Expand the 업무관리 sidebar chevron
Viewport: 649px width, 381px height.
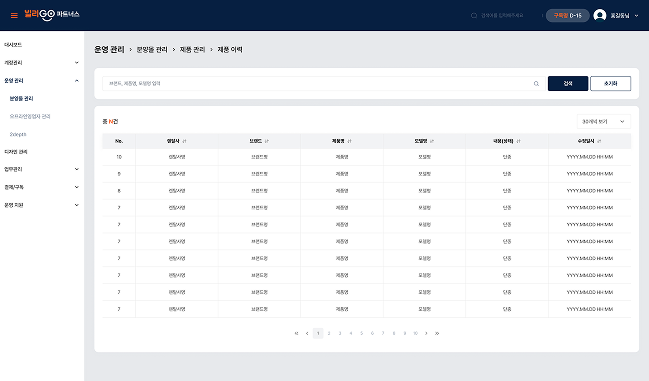77,169
